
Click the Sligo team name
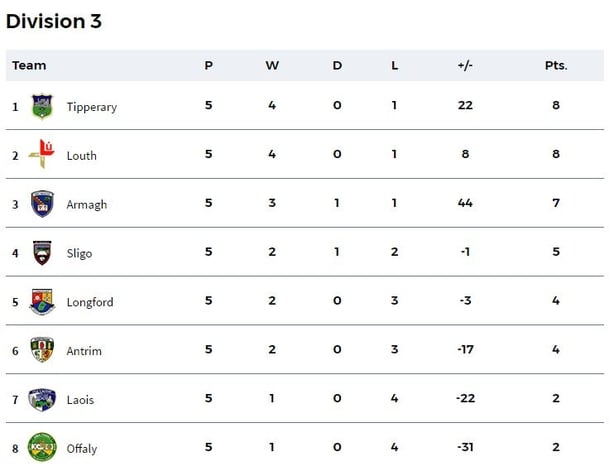(79, 253)
